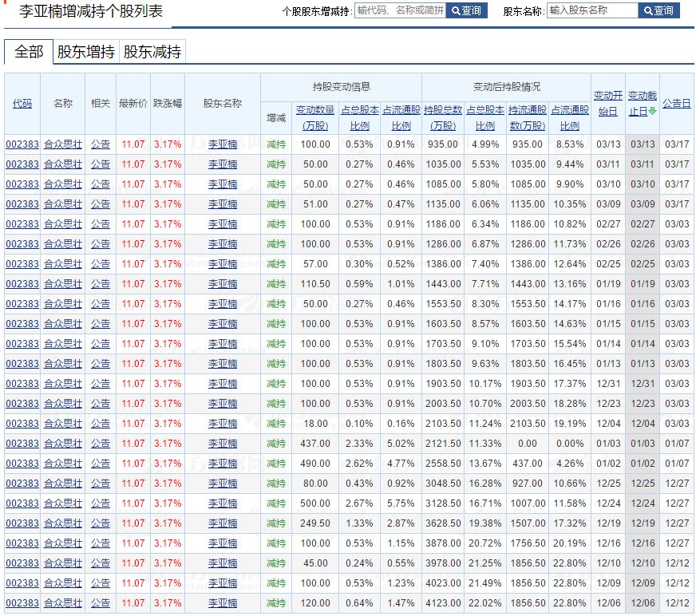Image resolution: width=696 pixels, height=616 pixels.
Task: Open 公告 link in the 01/16 change row
Action: (101, 304)
